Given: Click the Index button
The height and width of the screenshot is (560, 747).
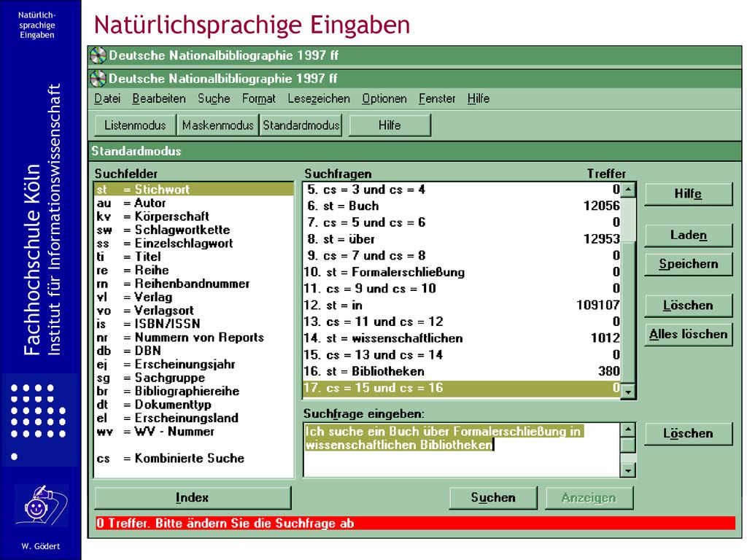Looking at the screenshot, I should pyautogui.click(x=193, y=497).
